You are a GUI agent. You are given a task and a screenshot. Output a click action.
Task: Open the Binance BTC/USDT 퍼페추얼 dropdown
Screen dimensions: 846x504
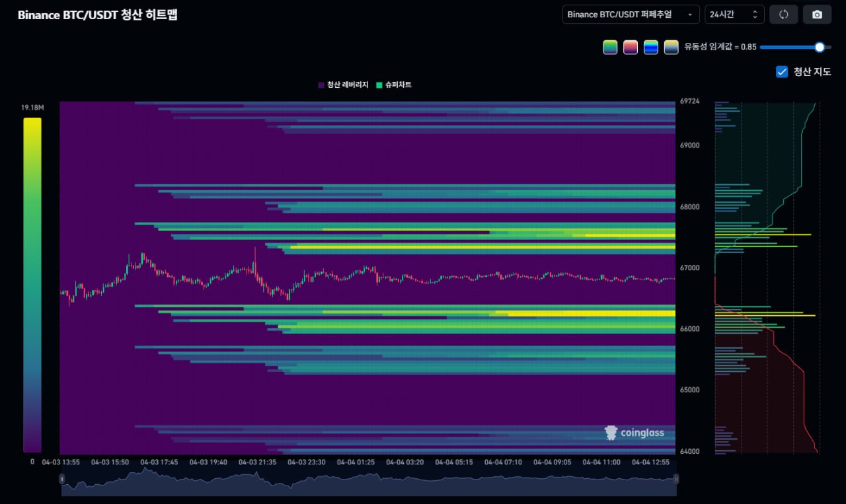tap(631, 15)
